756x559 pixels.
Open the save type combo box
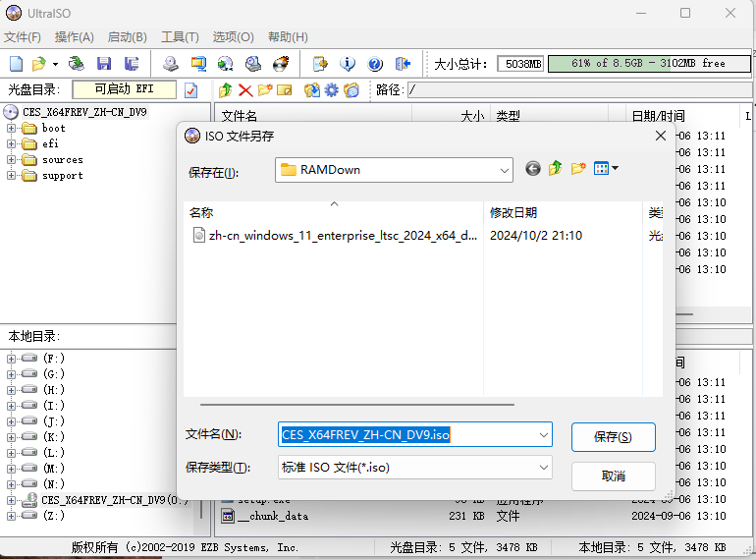415,468
